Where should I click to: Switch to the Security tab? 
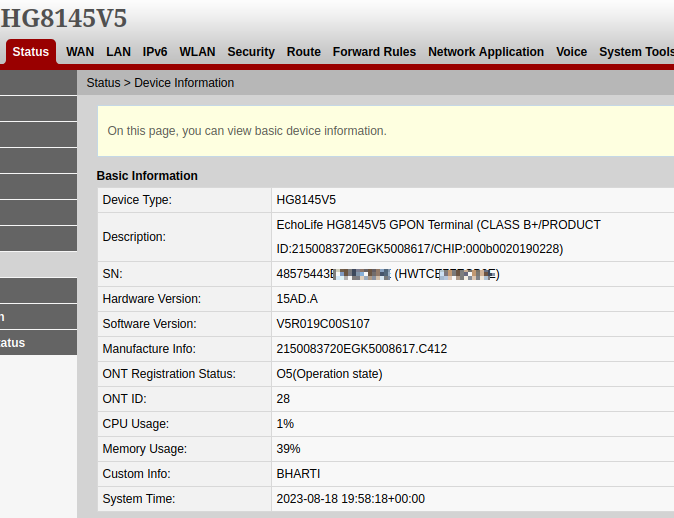pyautogui.click(x=251, y=52)
